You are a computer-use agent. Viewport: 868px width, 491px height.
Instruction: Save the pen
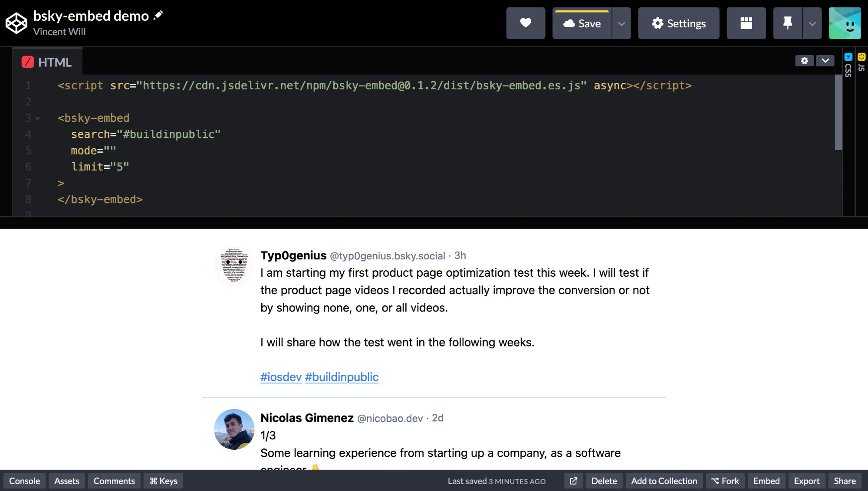pyautogui.click(x=582, y=23)
